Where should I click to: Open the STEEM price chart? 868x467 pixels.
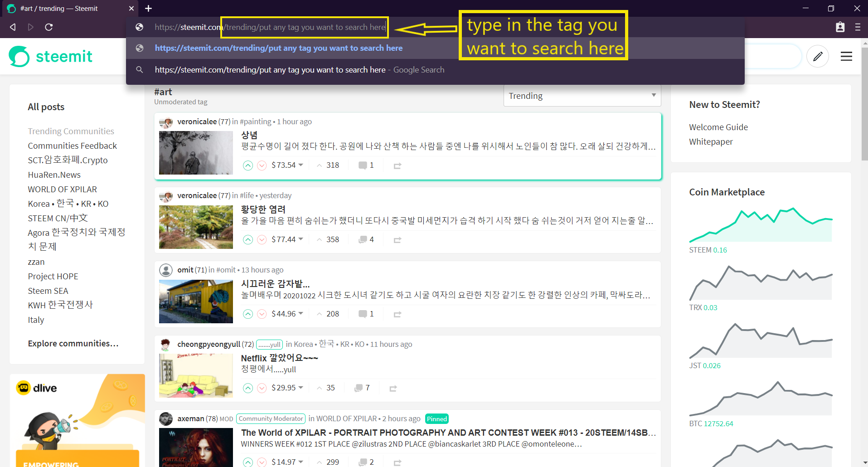761,225
